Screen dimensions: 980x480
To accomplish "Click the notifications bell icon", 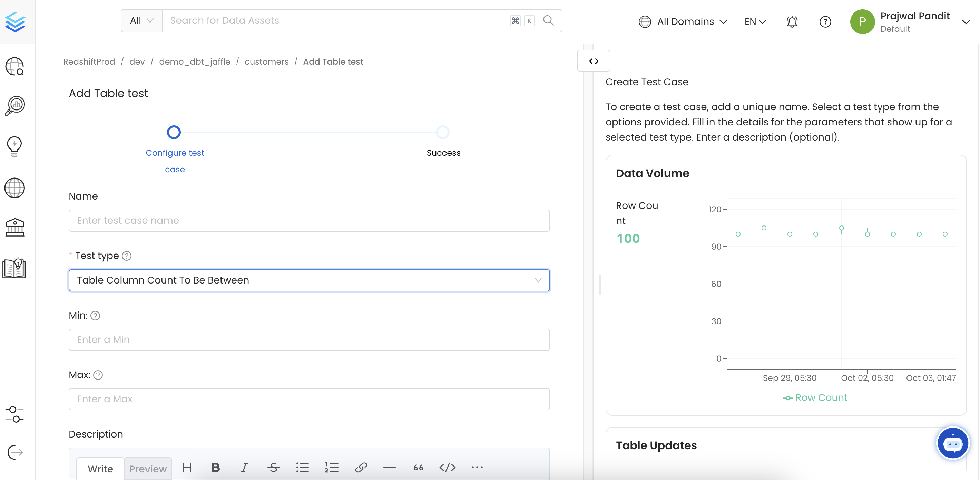I will pyautogui.click(x=792, y=21).
